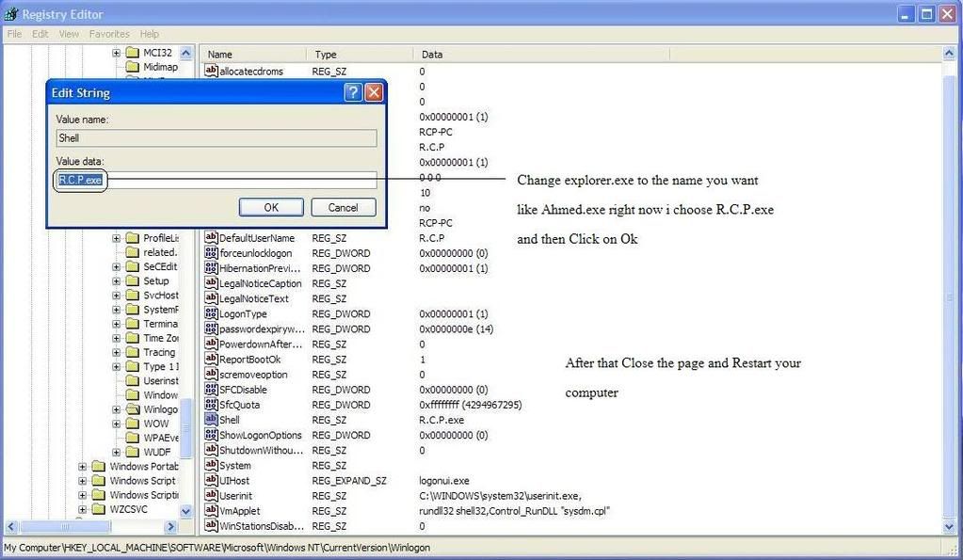This screenshot has width=963, height=560.
Task: Expand the SvcHost registry key
Action: [x=116, y=296]
